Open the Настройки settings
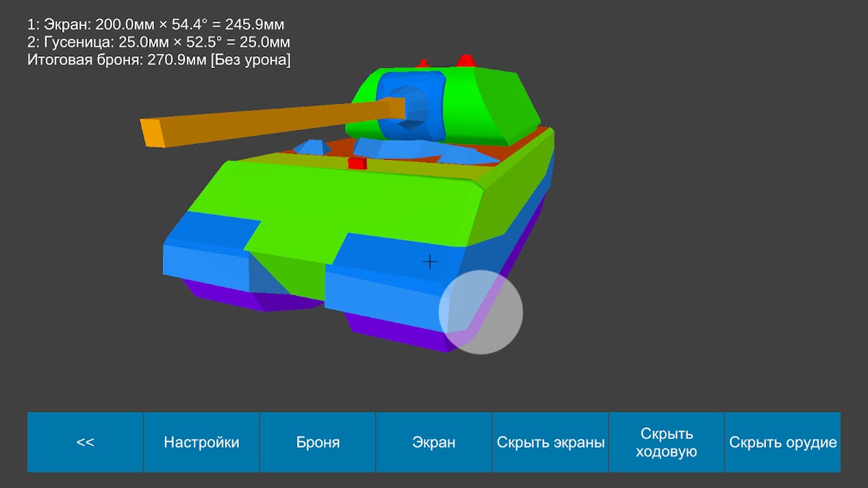The width and height of the screenshot is (868, 488). [201, 442]
